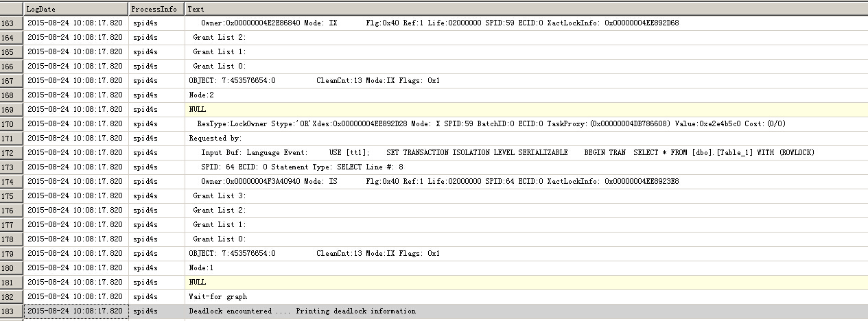Viewport: 868px width, 321px height.
Task: Click the 'Requested by:' text cell
Action: tap(526, 138)
